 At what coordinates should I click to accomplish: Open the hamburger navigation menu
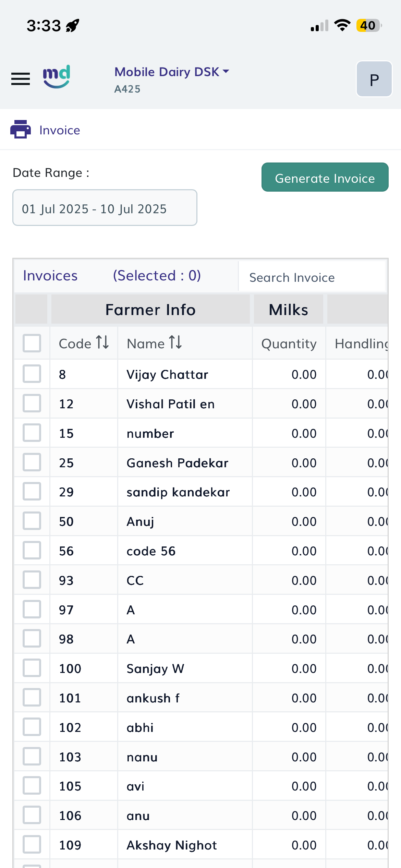click(21, 79)
